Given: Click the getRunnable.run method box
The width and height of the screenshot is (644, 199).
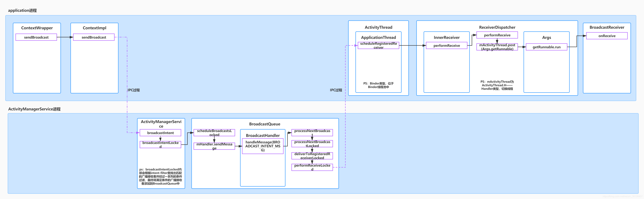Looking at the screenshot, I should point(546,47).
